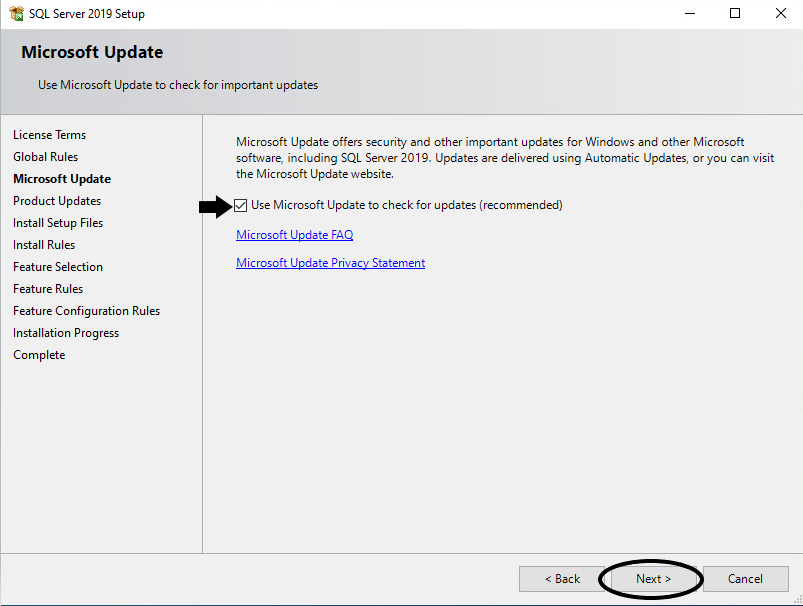The image size is (803, 606).
Task: Select Product Updates in the step list
Action: coord(57,201)
